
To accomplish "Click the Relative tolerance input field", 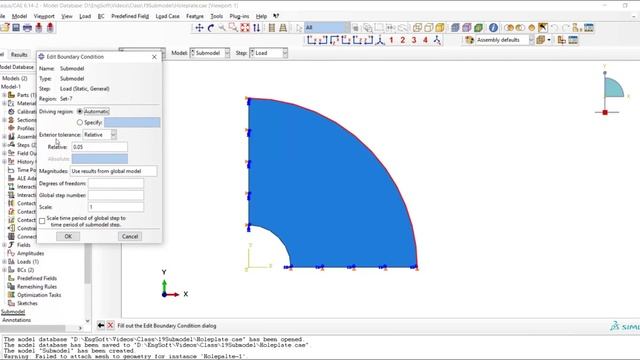I will point(100,147).
